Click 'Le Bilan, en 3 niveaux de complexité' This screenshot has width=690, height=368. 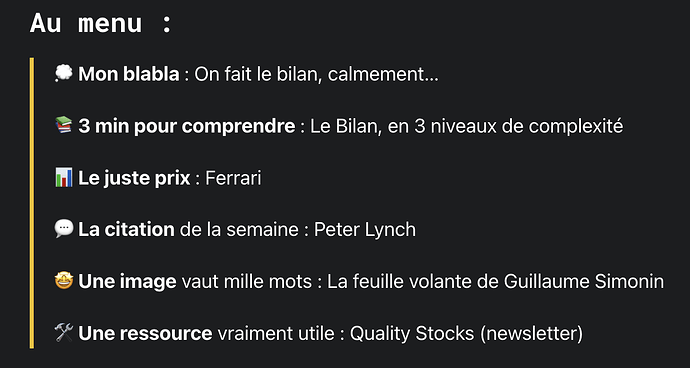coord(466,126)
